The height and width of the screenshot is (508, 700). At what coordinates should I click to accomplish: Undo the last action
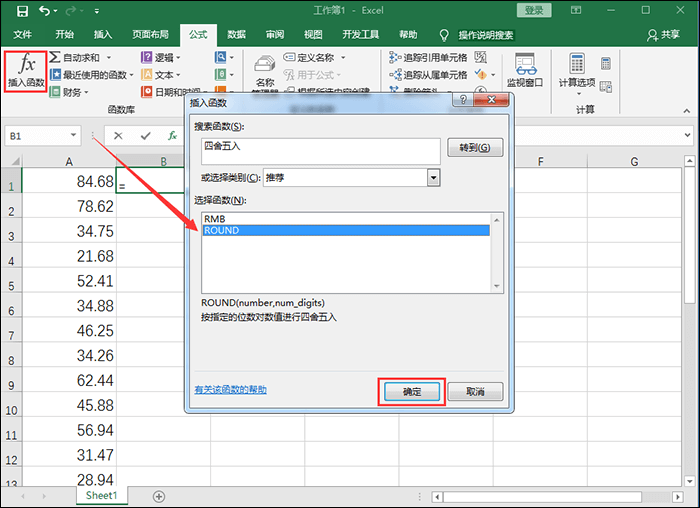[44, 10]
